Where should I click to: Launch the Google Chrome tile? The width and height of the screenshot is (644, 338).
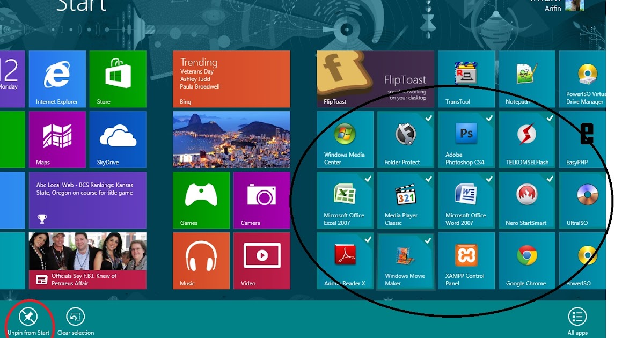click(x=527, y=261)
